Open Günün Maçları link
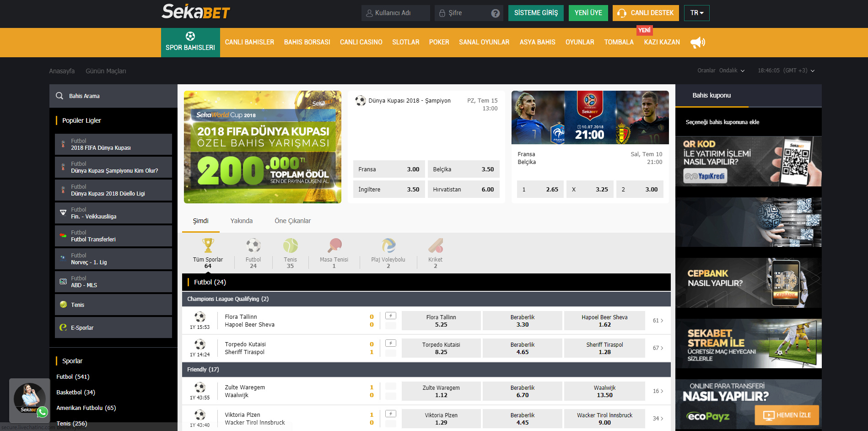Viewport: 868px width, 431px height. (106, 71)
